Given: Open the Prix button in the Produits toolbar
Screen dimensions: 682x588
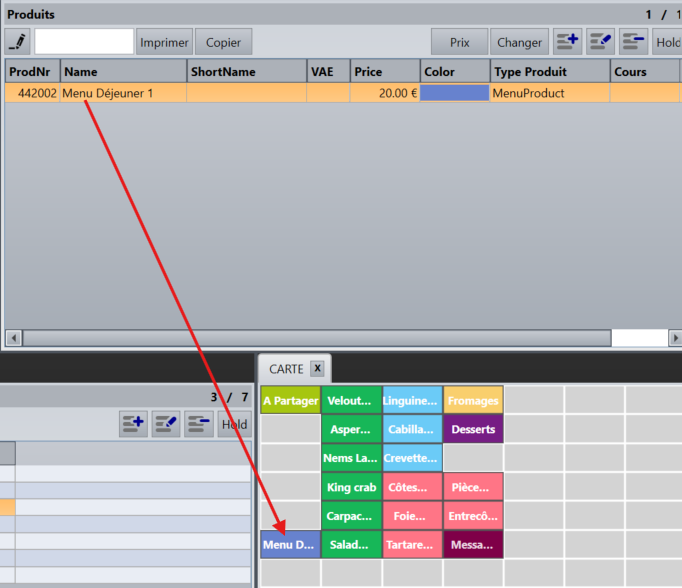Looking at the screenshot, I should point(459,42).
